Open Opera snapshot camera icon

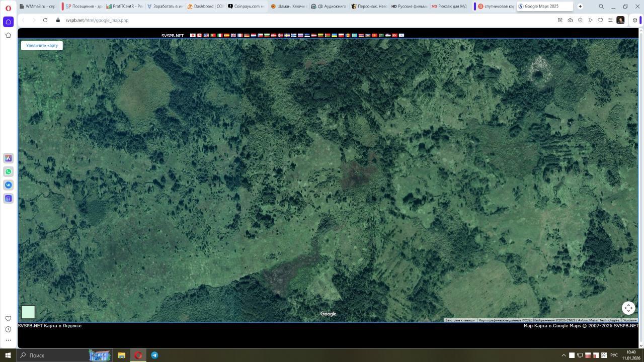pos(570,20)
